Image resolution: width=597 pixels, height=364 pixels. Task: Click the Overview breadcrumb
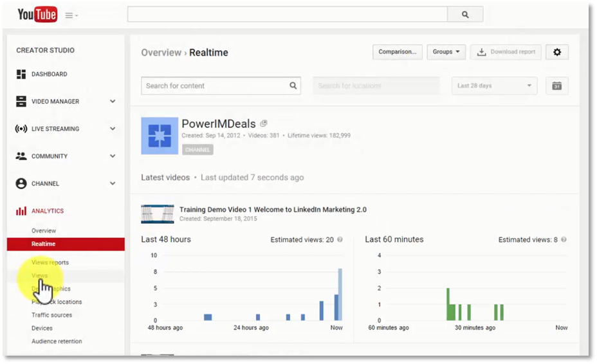click(x=161, y=53)
